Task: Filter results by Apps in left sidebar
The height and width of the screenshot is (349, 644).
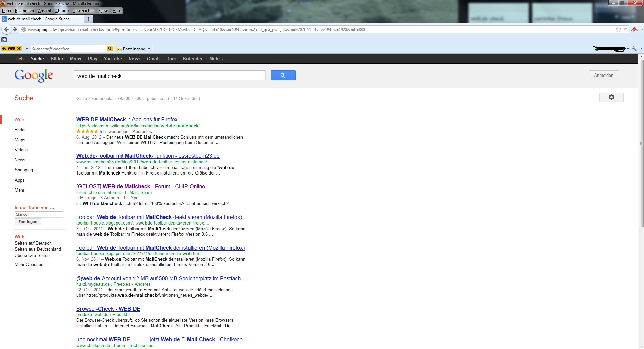Action: pos(20,180)
